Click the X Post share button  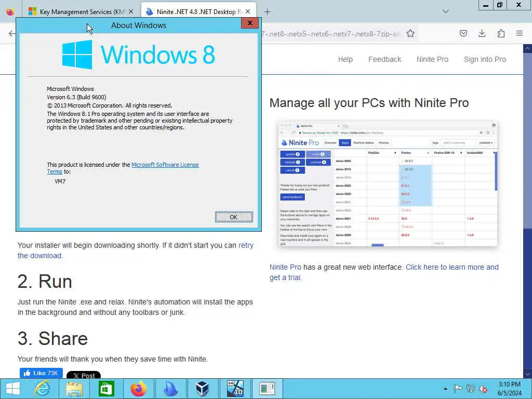(84, 375)
